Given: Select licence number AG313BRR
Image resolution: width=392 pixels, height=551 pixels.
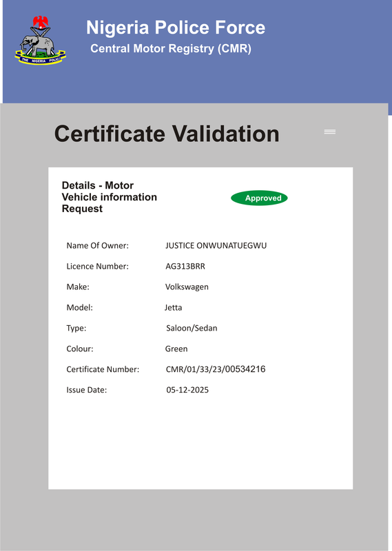Looking at the screenshot, I should pos(185,267).
